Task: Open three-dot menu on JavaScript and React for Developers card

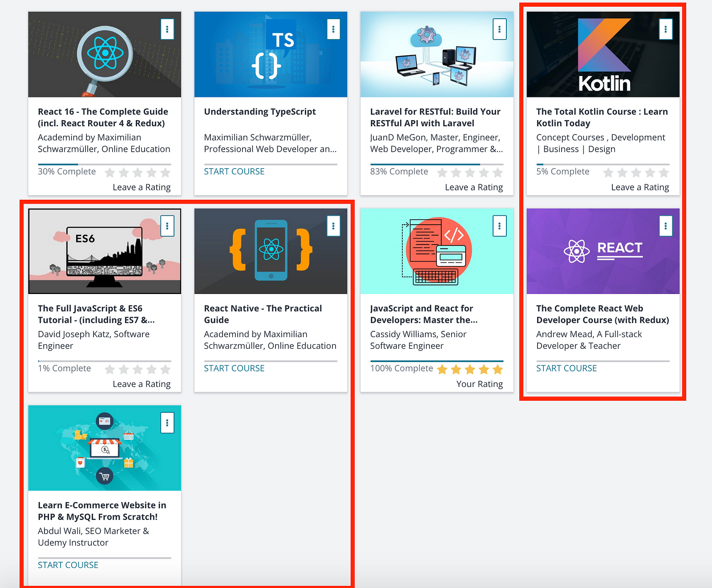Action: [x=499, y=226]
